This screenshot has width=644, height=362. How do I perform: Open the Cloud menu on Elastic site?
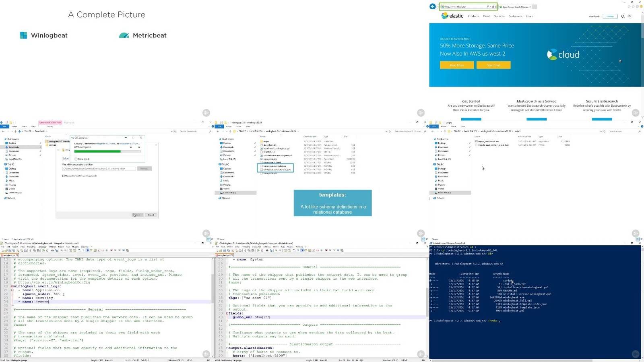487,17
